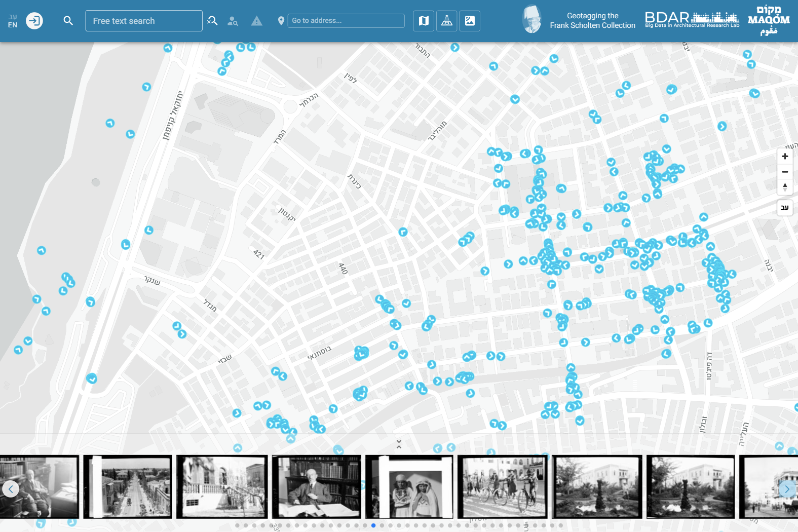Toggle the image layer button

point(470,21)
